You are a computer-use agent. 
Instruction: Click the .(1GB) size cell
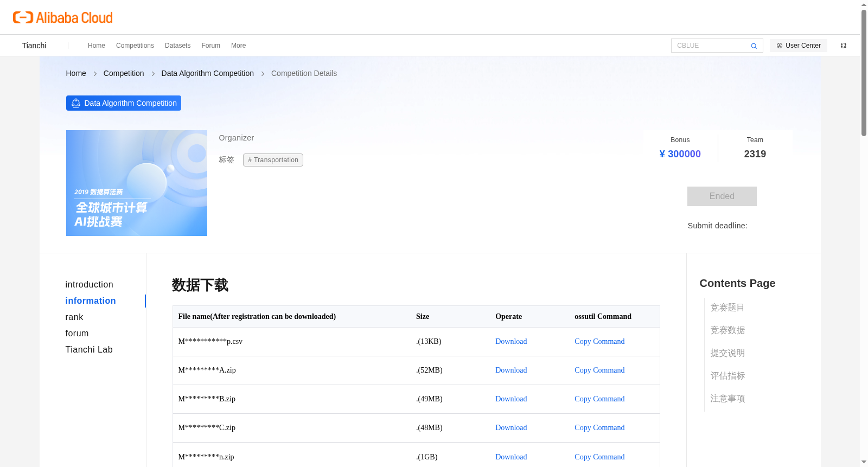[427, 457]
